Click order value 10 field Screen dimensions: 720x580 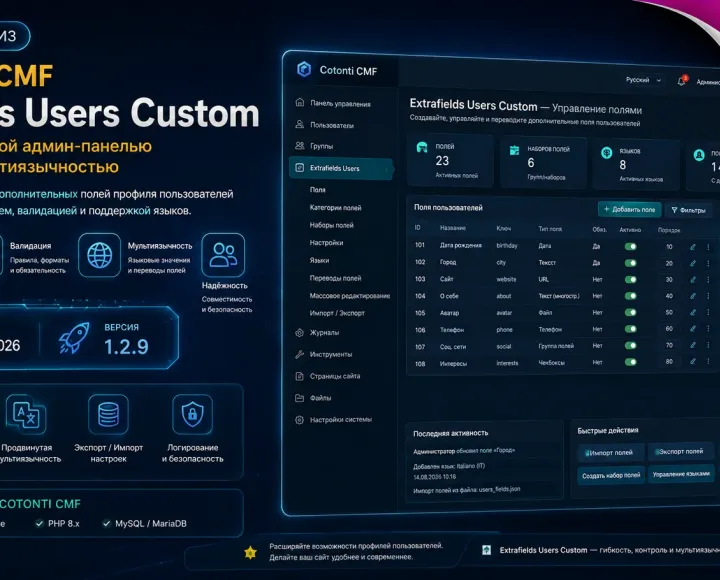tap(669, 247)
